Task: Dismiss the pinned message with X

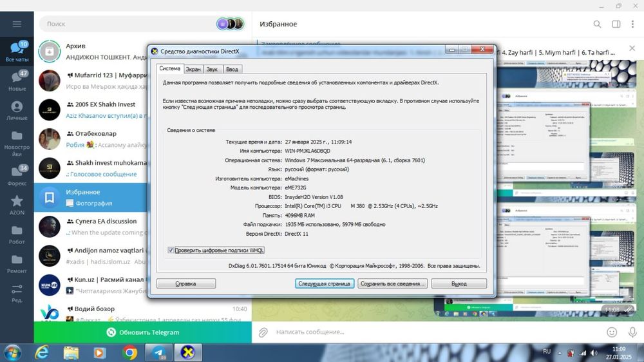Action: 632,48
